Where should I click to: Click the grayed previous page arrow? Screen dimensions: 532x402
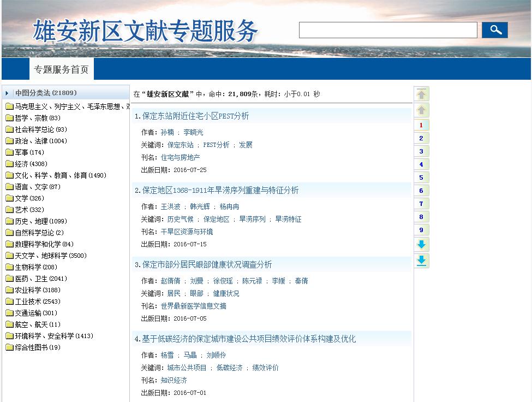(421, 110)
